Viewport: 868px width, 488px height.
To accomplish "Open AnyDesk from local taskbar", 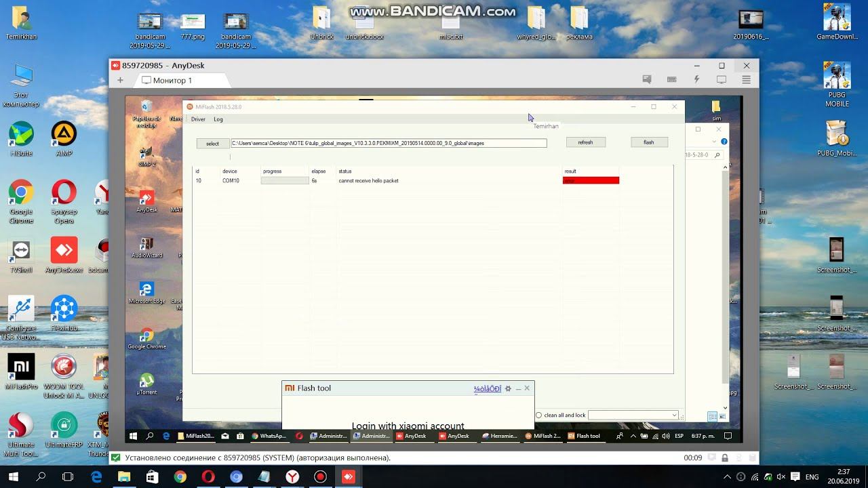I will click(x=348, y=476).
